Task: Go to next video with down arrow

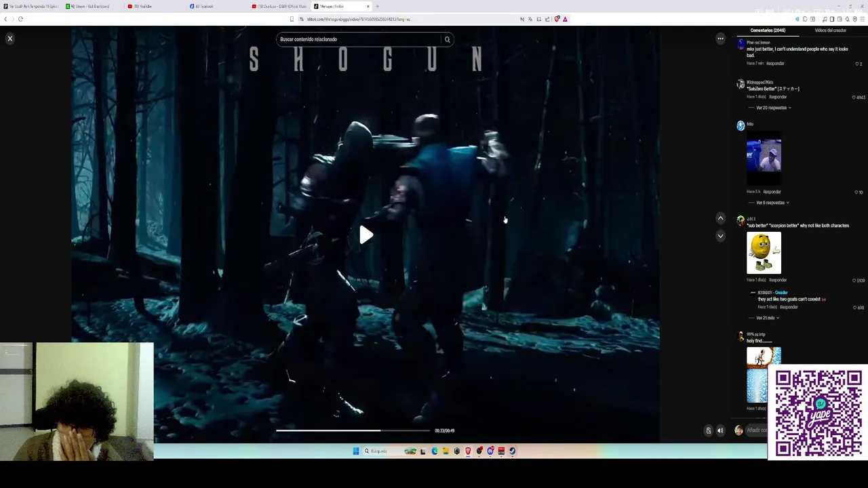Action: [720, 236]
